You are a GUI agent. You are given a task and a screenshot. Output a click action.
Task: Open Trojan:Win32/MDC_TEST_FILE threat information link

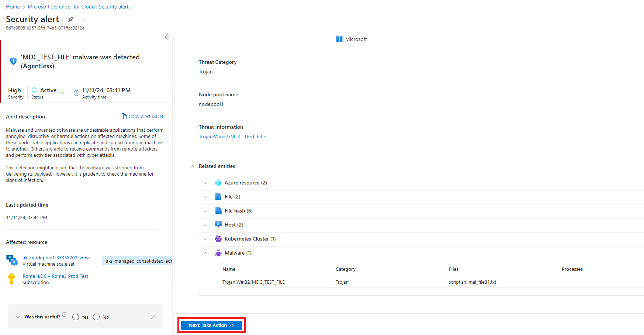232,137
